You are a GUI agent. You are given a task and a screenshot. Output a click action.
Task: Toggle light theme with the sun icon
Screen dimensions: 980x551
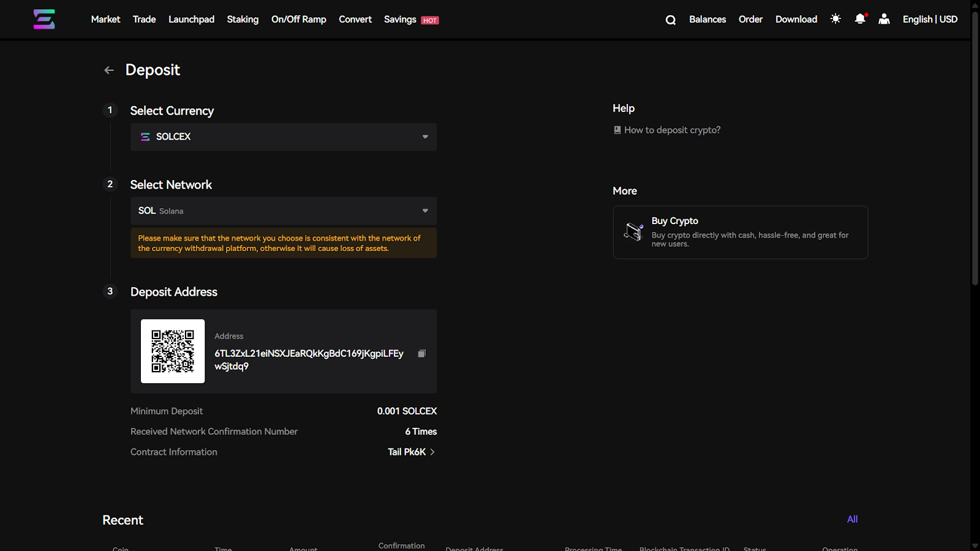(835, 19)
